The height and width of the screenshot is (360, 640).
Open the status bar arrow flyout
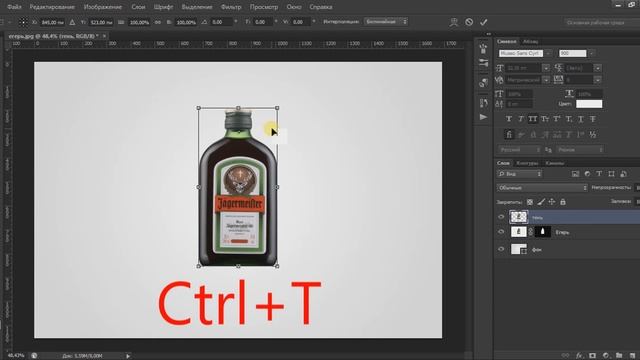pos(128,356)
